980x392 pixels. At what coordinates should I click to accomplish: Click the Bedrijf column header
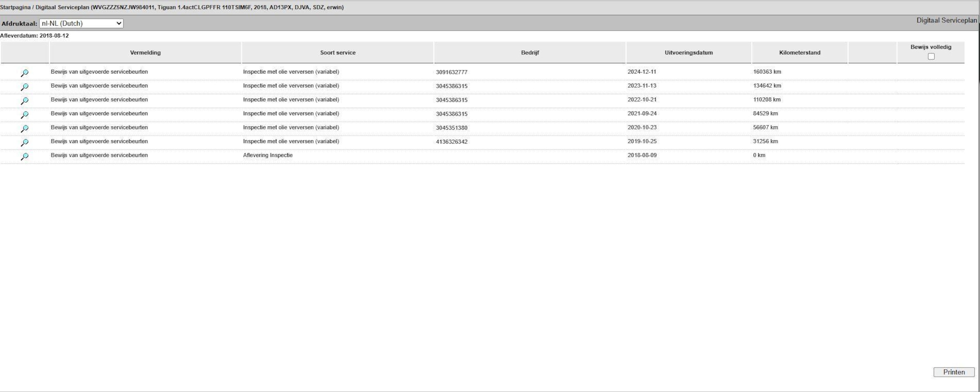[530, 53]
